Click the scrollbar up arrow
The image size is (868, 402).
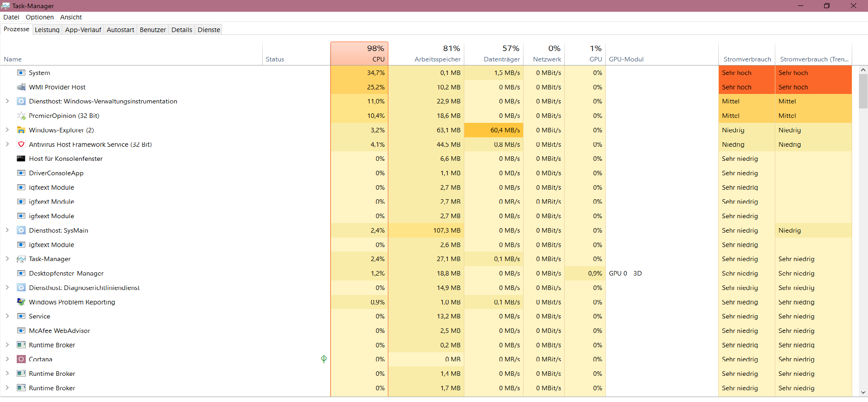pyautogui.click(x=863, y=70)
